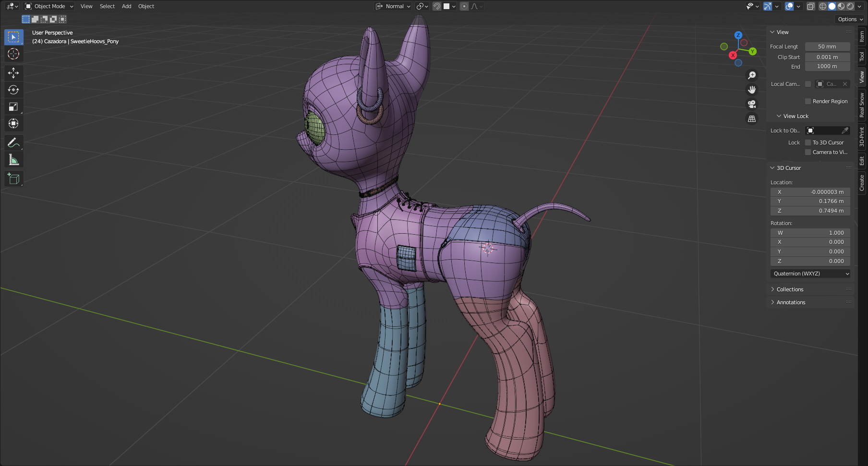The width and height of the screenshot is (868, 466).
Task: Click the green Y axis gizmo ball
Action: 752,51
